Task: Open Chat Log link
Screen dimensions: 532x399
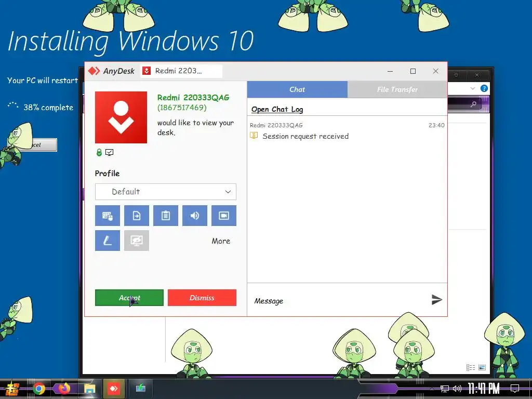Action: (277, 109)
